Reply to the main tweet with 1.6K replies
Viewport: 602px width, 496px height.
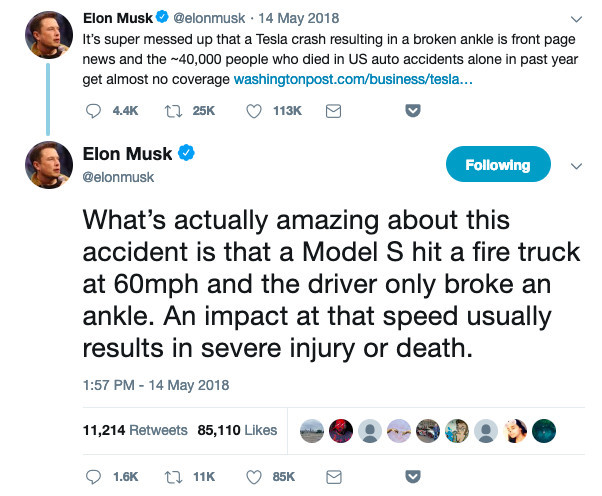(93, 476)
